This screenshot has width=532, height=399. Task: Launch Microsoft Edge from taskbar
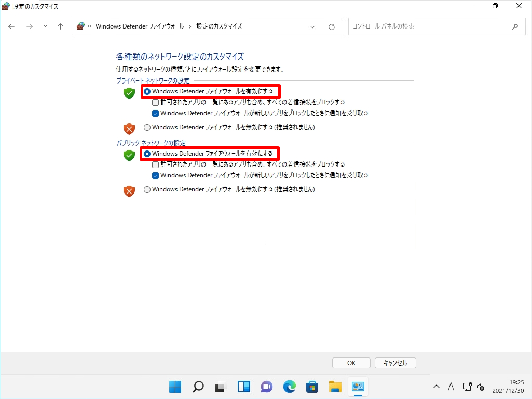(290, 387)
